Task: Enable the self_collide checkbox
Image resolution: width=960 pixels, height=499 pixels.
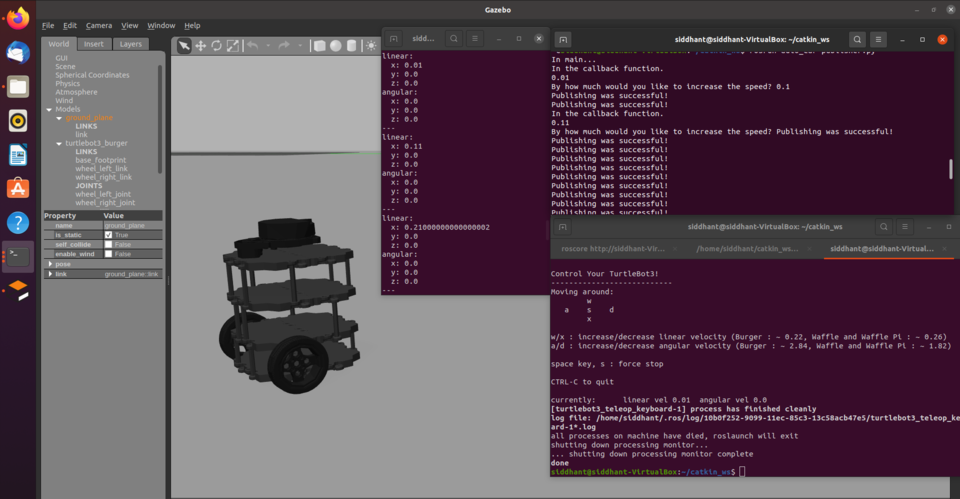Action: (x=108, y=244)
